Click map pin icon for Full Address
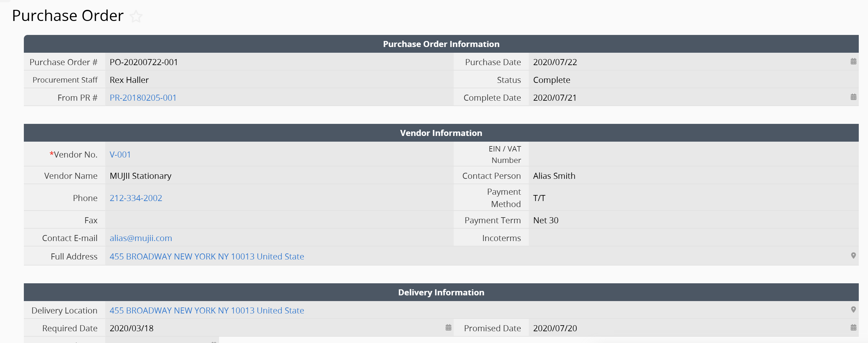The image size is (868, 343). coord(853,256)
